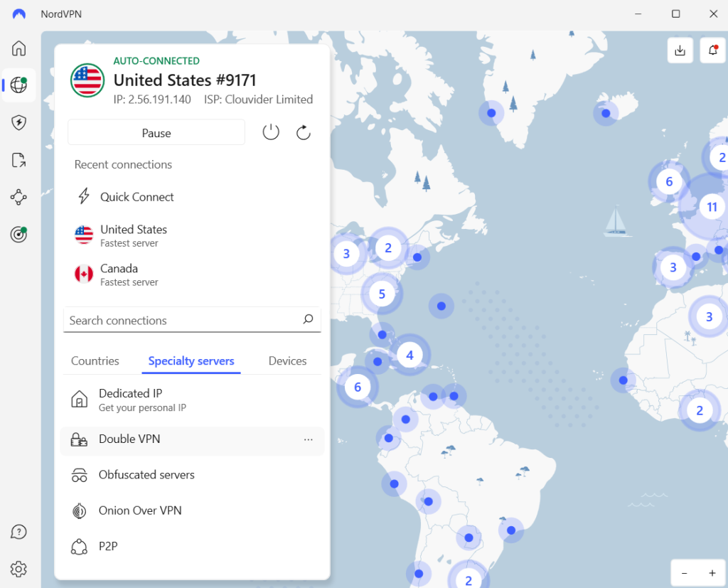Open Double VPN three-dot options menu
This screenshot has height=588, width=728.
point(308,440)
